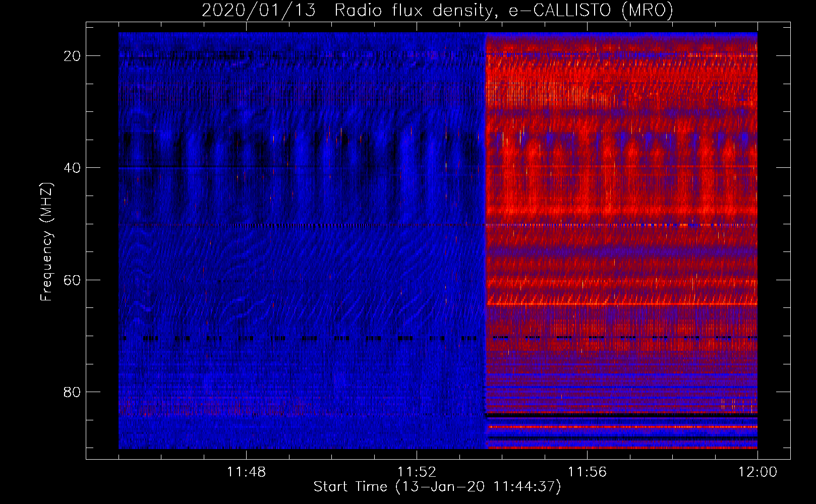
Task: Click the '80' frequency tick label
Action: (x=72, y=392)
